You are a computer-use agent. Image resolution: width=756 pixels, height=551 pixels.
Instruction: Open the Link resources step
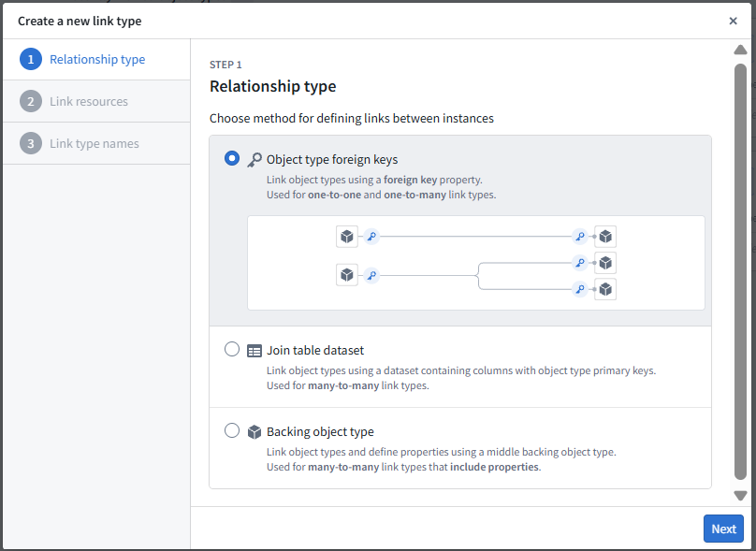click(88, 102)
